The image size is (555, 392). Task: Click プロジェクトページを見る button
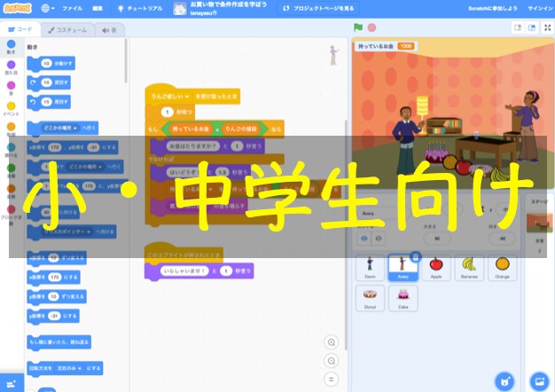point(318,8)
